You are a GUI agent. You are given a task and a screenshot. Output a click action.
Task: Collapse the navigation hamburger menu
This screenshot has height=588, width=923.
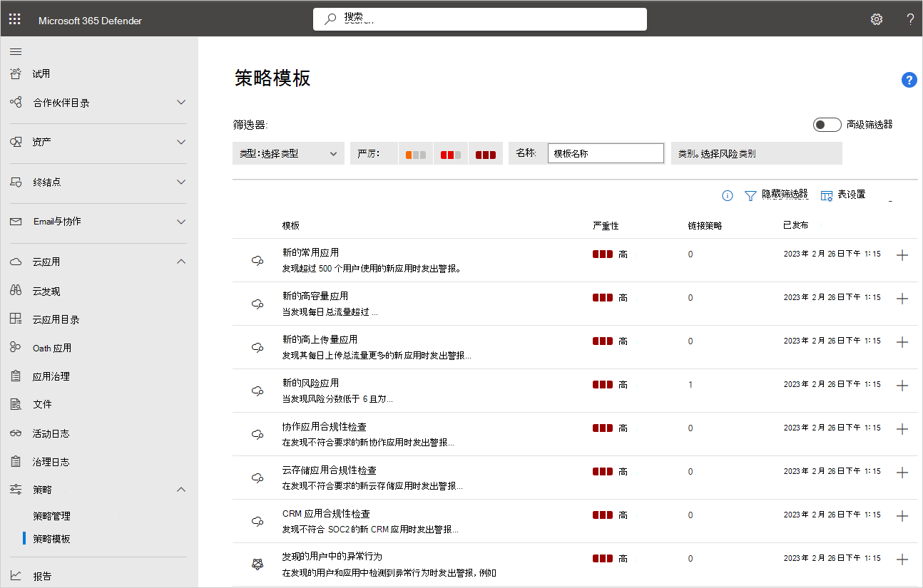[16, 51]
